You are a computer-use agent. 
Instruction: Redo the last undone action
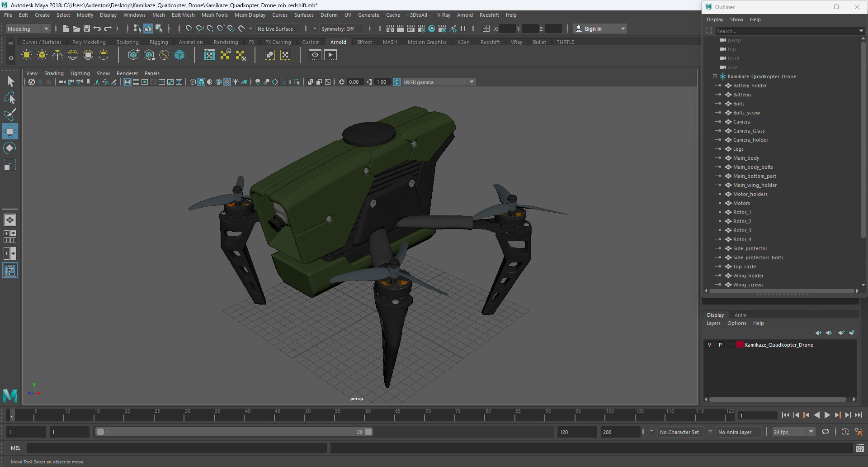pos(108,29)
